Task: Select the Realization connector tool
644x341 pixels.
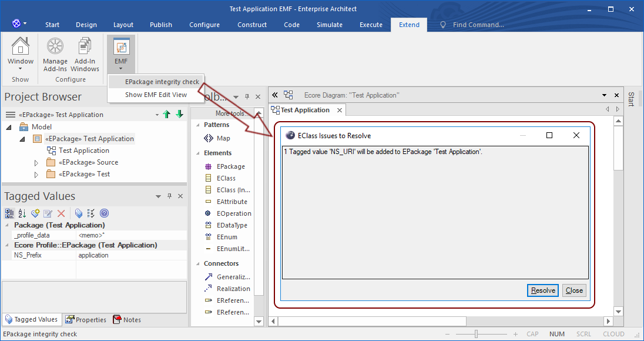Action: [x=227, y=289]
